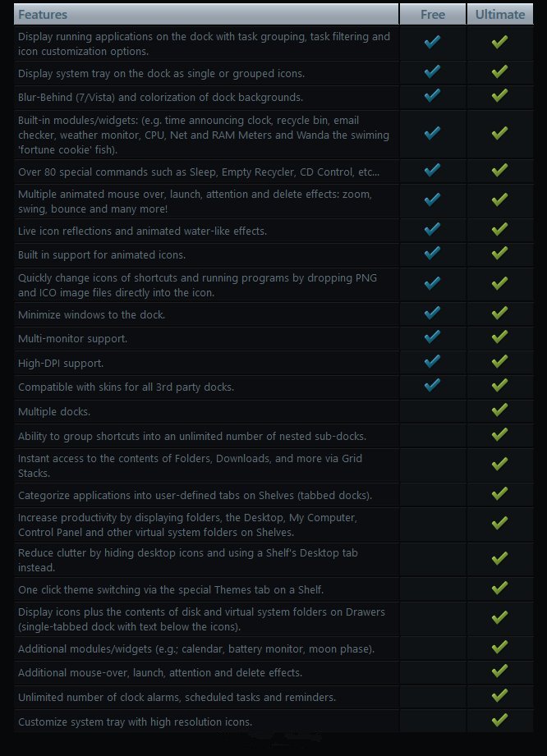
Task: Click the Free checkmark for High-DPI support
Action: point(432,362)
